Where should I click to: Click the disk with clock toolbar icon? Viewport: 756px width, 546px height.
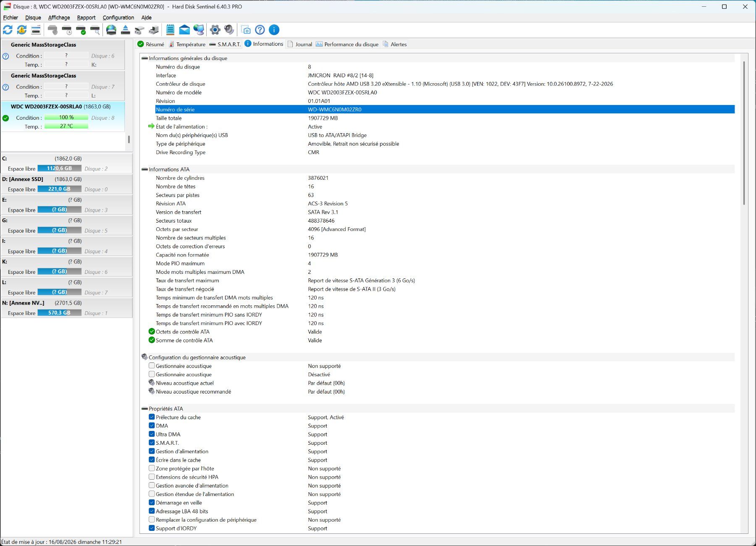(x=67, y=30)
